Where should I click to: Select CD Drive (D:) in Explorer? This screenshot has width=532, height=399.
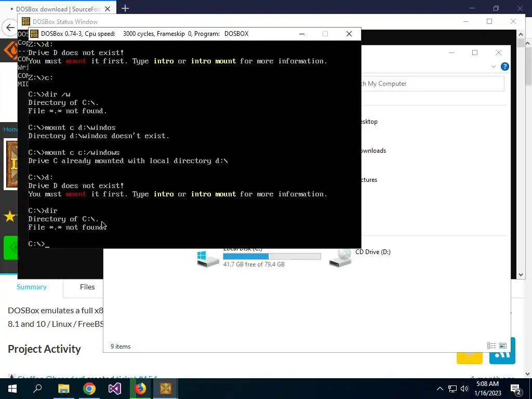[x=360, y=258]
